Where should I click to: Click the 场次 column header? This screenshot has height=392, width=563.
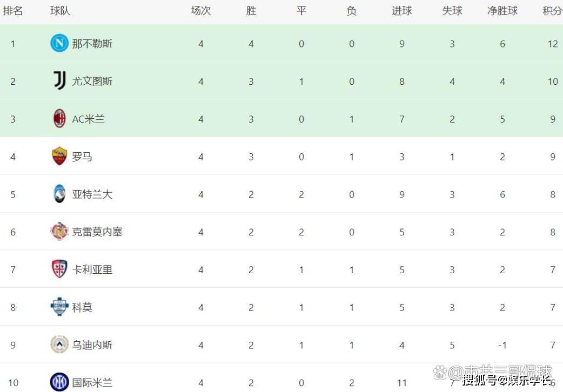coord(201,11)
